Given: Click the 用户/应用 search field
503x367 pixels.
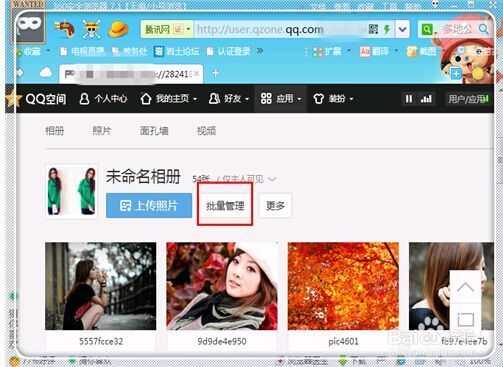Looking at the screenshot, I should (467, 99).
